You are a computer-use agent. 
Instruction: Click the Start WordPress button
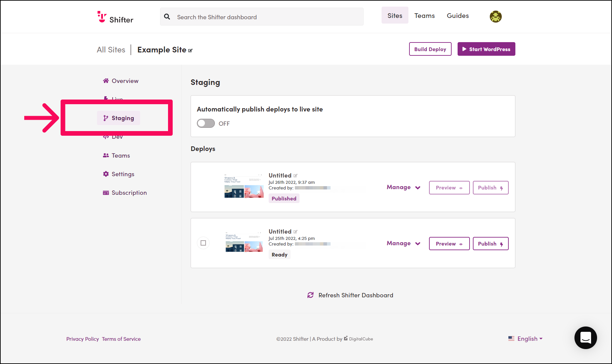point(486,49)
